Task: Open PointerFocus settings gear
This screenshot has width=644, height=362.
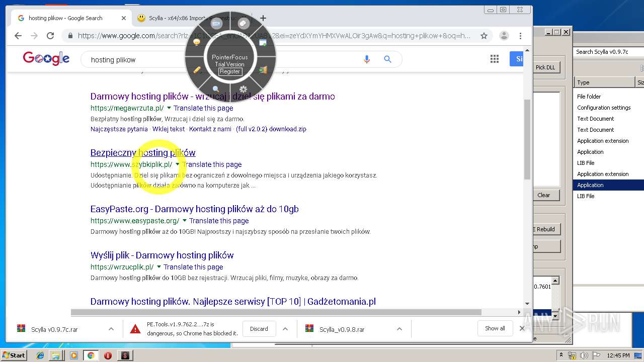Action: (243, 89)
